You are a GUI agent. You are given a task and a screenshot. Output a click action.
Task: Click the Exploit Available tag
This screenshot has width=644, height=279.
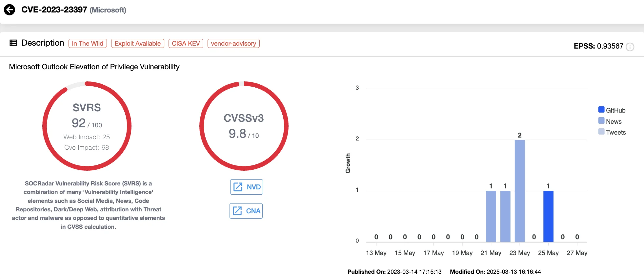pos(138,43)
